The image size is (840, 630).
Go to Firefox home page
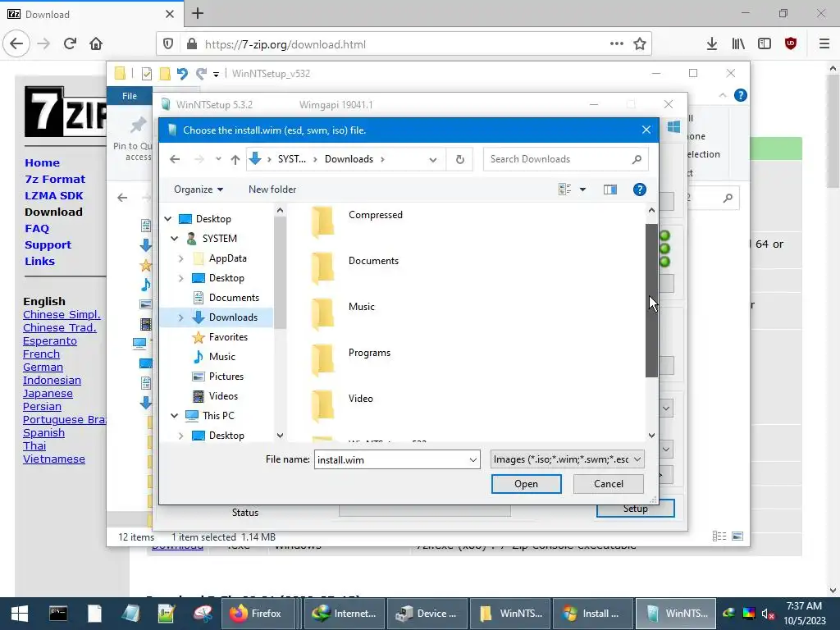[x=96, y=44]
